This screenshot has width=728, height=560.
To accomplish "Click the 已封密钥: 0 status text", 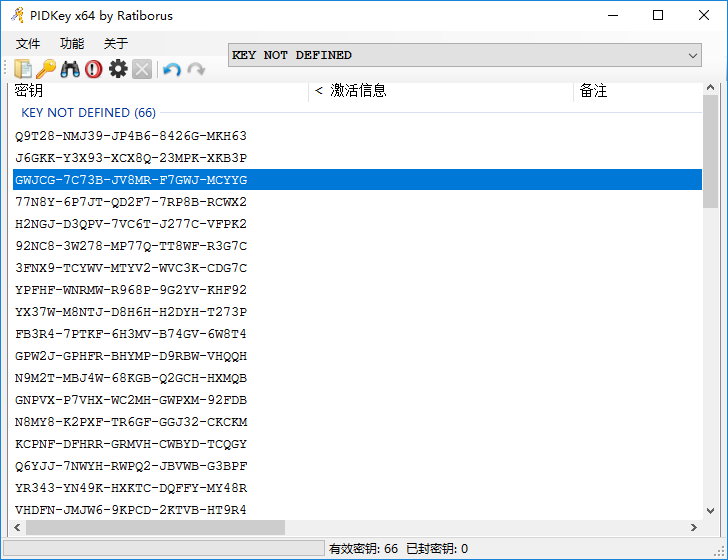I will [x=437, y=549].
